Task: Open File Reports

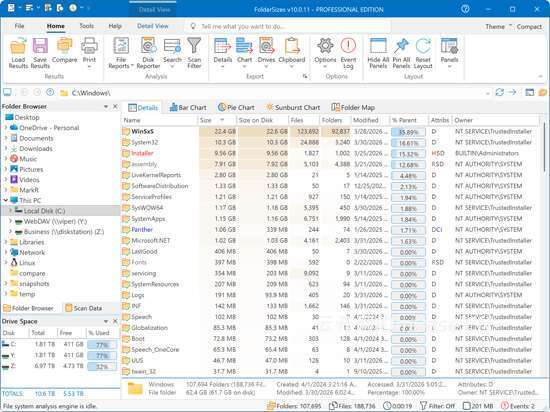Action: point(121,53)
